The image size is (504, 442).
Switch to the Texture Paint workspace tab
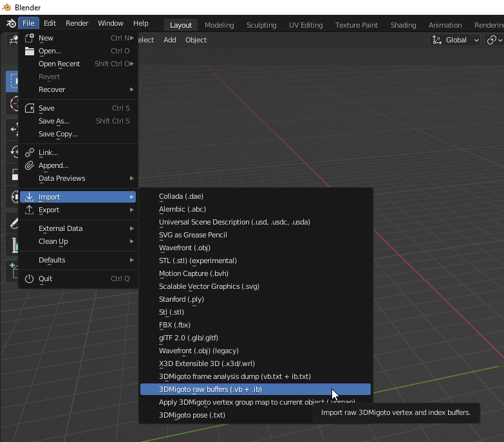pyautogui.click(x=357, y=25)
